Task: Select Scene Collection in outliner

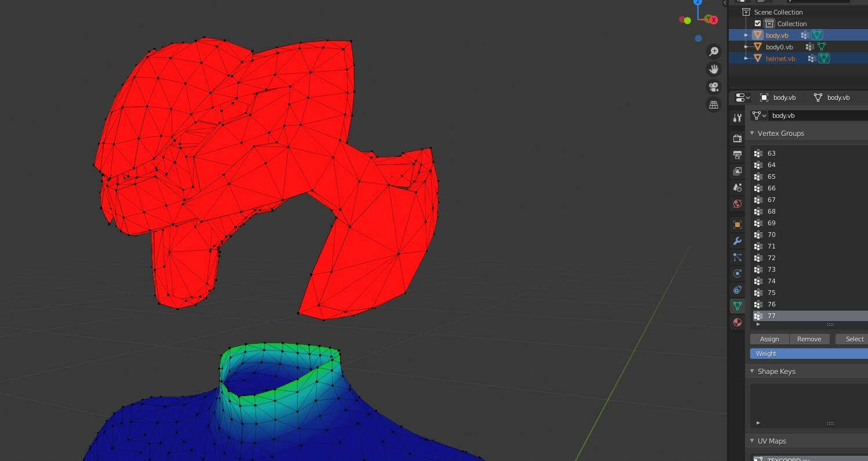Action: click(x=778, y=12)
